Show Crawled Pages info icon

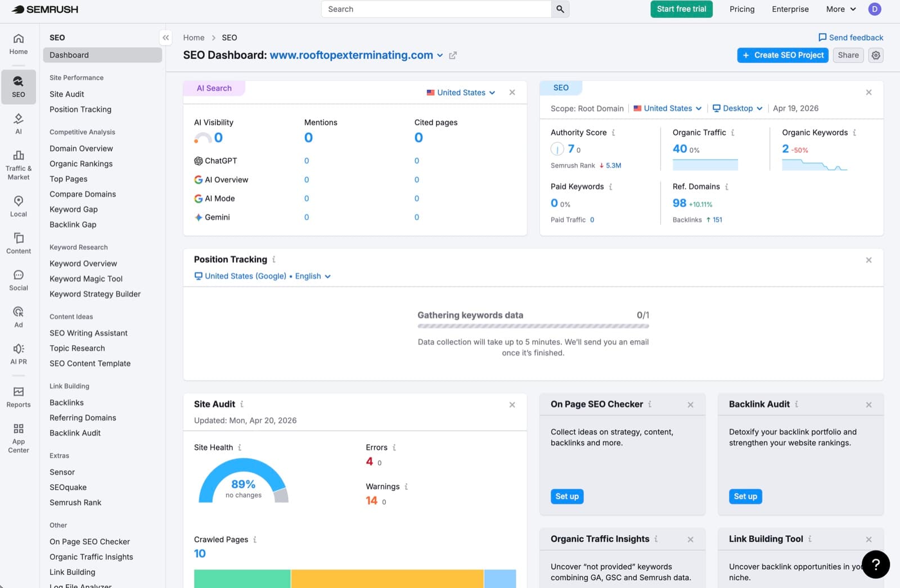tap(255, 540)
